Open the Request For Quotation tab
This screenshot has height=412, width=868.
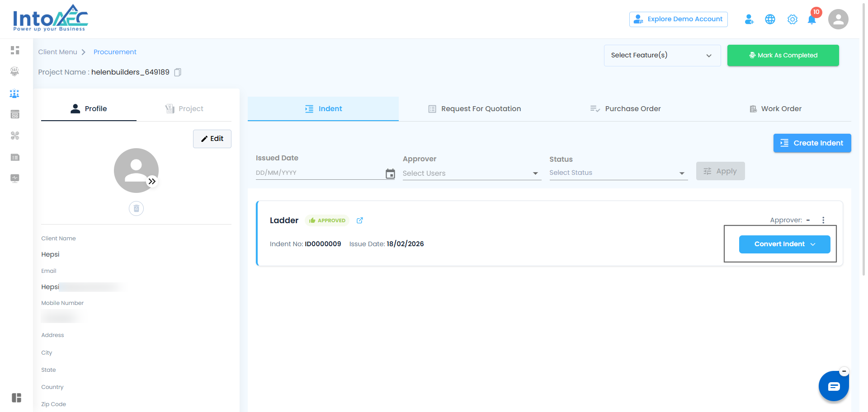[x=474, y=109]
